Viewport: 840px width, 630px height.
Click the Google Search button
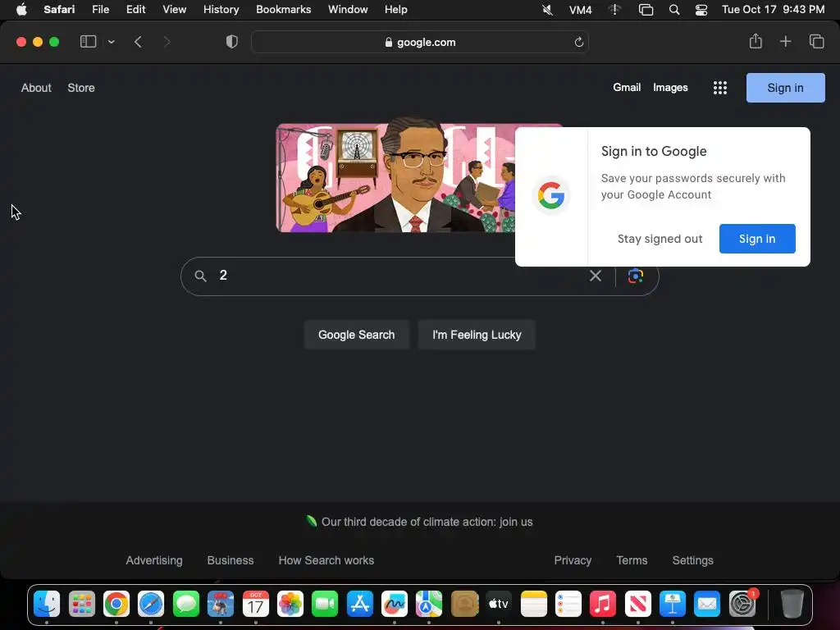tap(356, 335)
